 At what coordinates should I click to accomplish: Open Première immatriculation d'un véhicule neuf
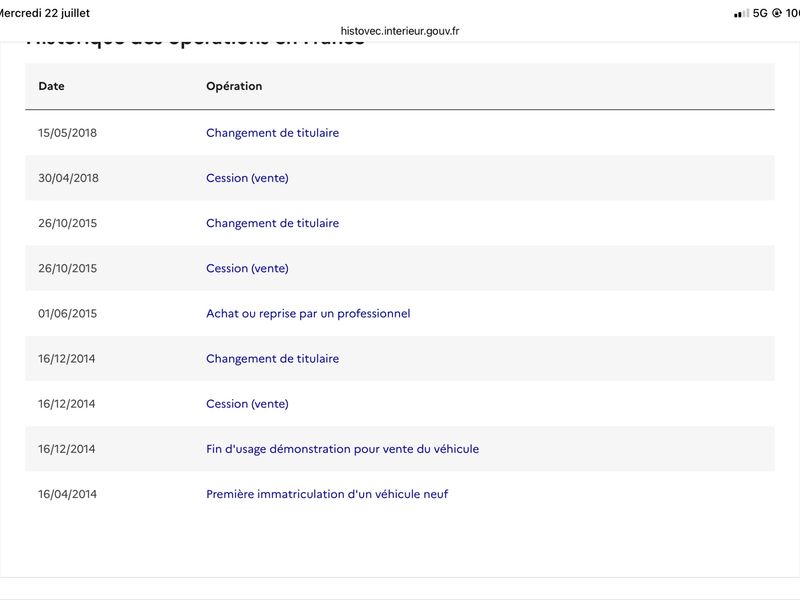(327, 494)
